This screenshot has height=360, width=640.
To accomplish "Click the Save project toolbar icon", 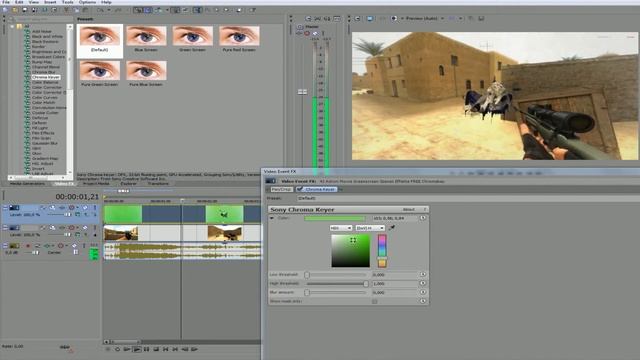I will coord(24,10).
